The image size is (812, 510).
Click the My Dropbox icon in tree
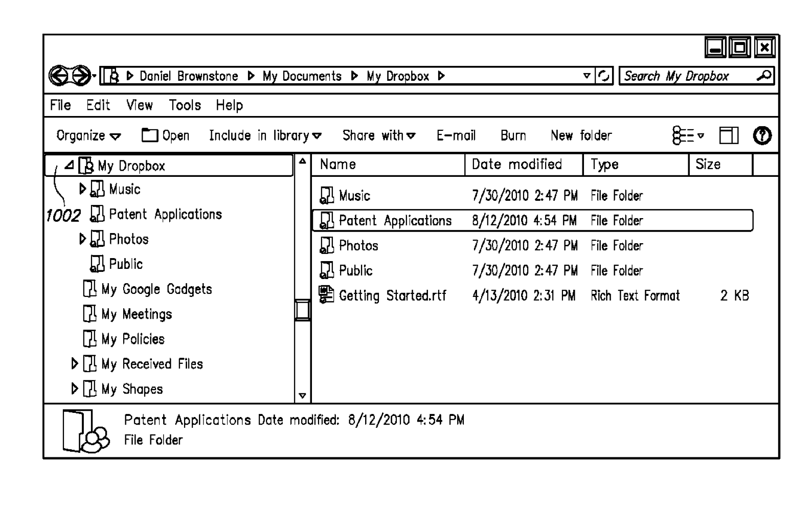[86, 166]
